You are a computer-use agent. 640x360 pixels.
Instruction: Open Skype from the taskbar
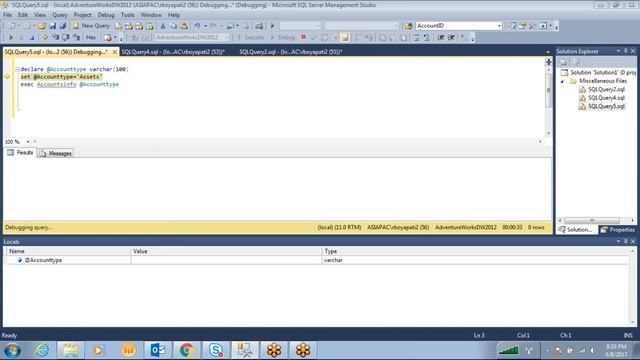click(216, 350)
